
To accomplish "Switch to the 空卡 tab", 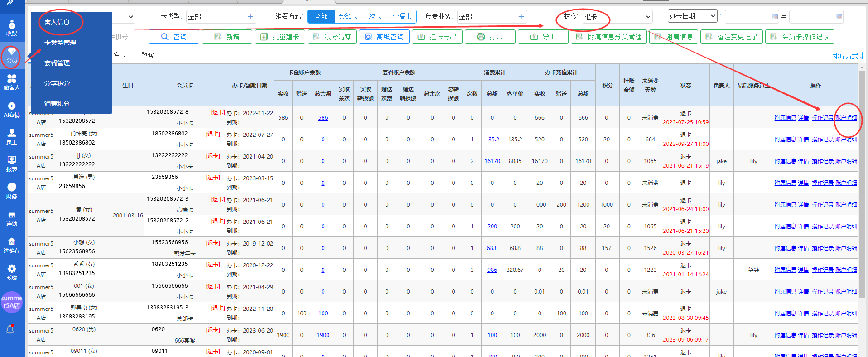I will tap(120, 55).
